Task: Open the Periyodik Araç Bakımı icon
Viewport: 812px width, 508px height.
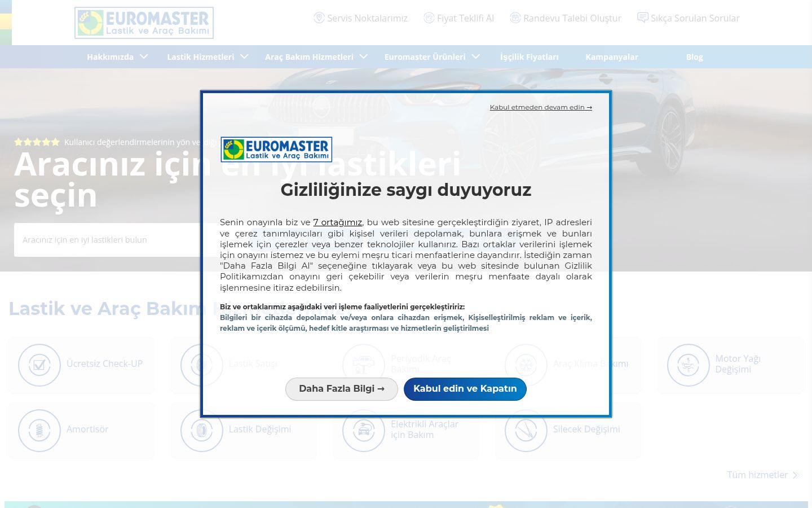Action: click(x=364, y=365)
